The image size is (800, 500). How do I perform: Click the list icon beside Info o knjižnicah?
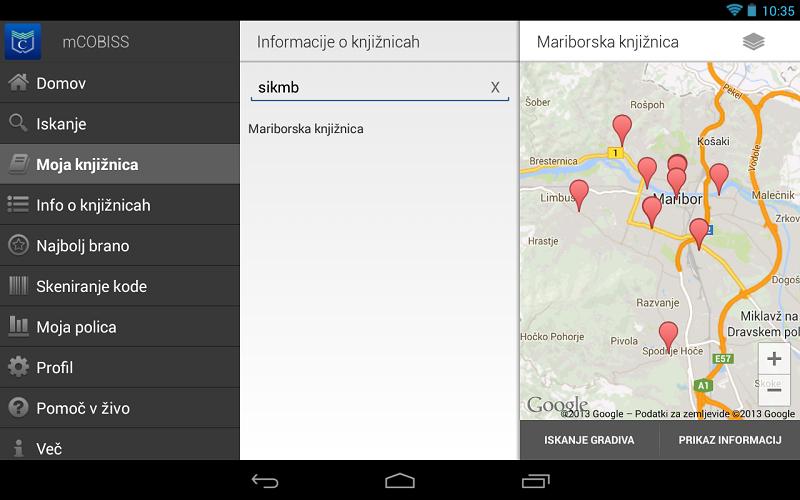click(18, 205)
